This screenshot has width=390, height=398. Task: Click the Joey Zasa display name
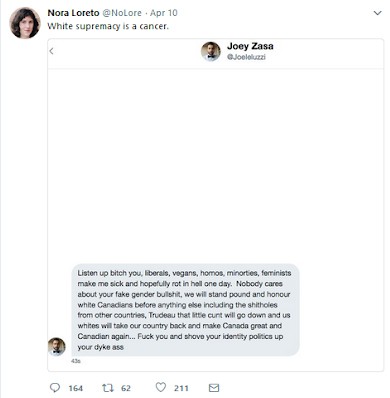[250, 46]
